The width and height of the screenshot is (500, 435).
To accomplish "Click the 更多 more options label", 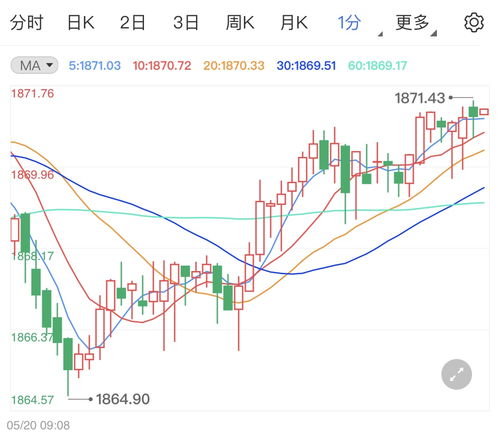I will point(412,23).
